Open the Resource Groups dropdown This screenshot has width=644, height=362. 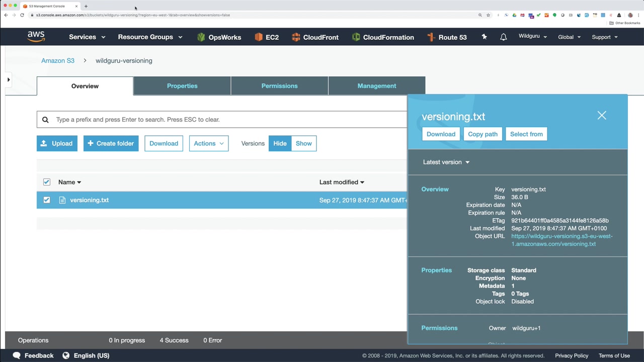click(x=150, y=37)
